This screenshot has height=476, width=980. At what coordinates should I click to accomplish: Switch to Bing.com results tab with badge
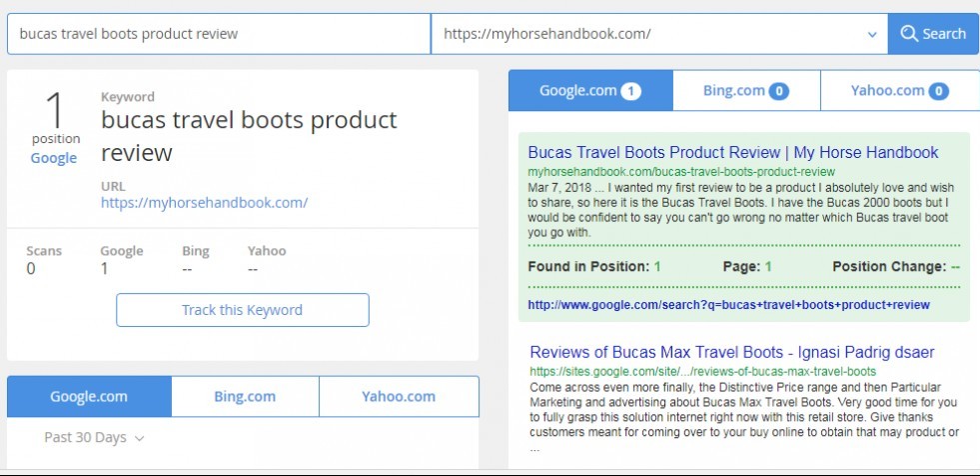746,91
